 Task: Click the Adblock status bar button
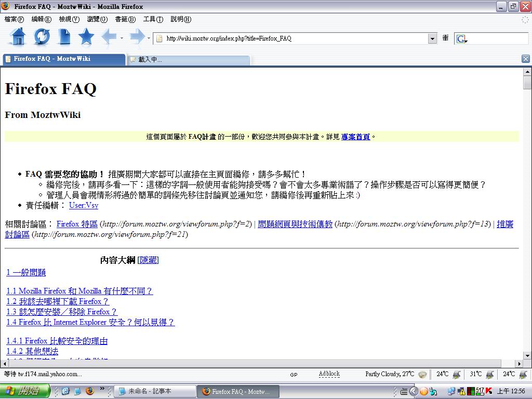pyautogui.click(x=329, y=374)
